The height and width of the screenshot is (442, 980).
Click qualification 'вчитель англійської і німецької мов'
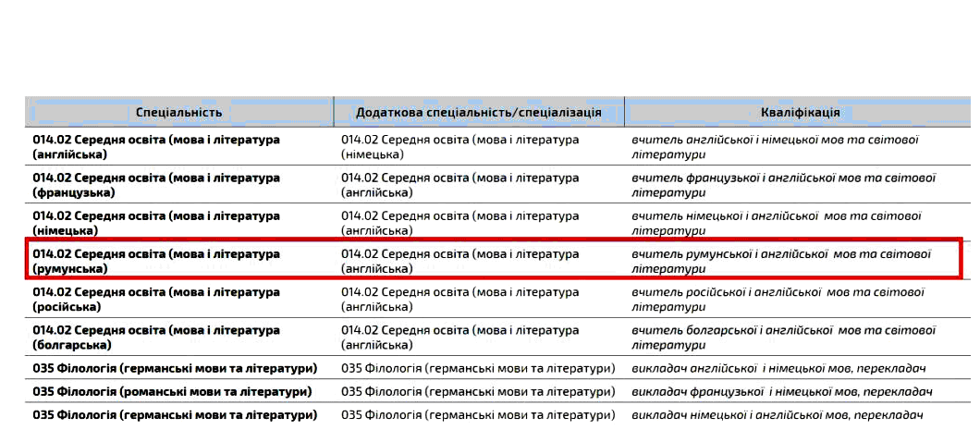(x=775, y=146)
